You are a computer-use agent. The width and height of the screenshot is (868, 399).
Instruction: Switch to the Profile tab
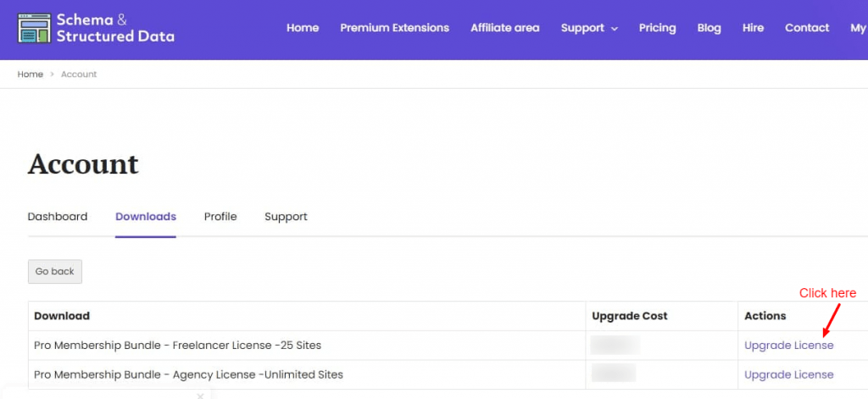coord(220,216)
